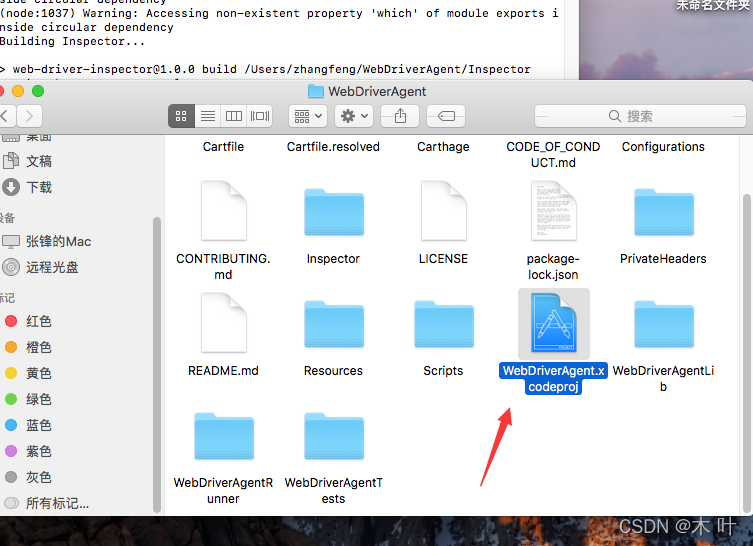Select the LICENSE file icon
Image resolution: width=753 pixels, height=546 pixels.
(443, 210)
